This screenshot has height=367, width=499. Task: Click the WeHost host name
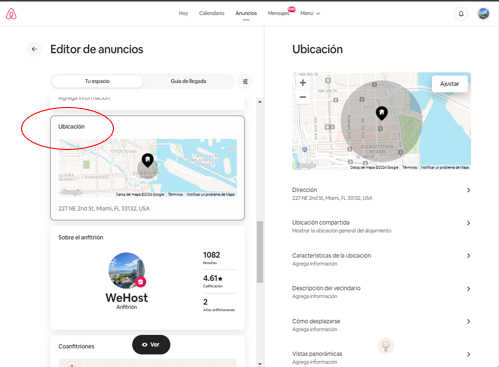click(127, 298)
